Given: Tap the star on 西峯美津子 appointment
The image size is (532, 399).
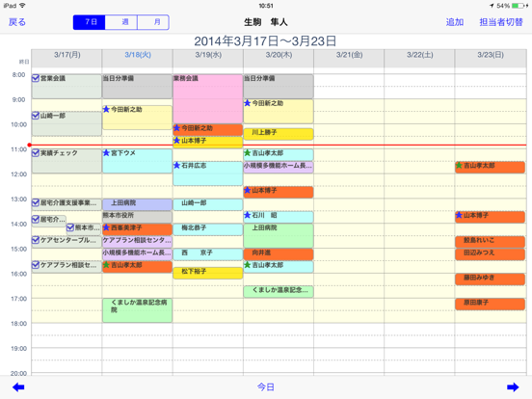Looking at the screenshot, I should [x=106, y=227].
